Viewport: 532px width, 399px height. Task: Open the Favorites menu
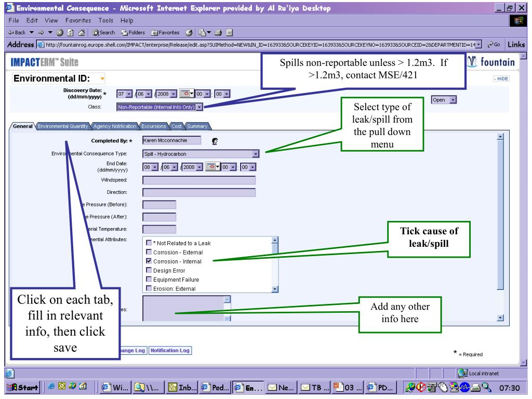tap(78, 20)
